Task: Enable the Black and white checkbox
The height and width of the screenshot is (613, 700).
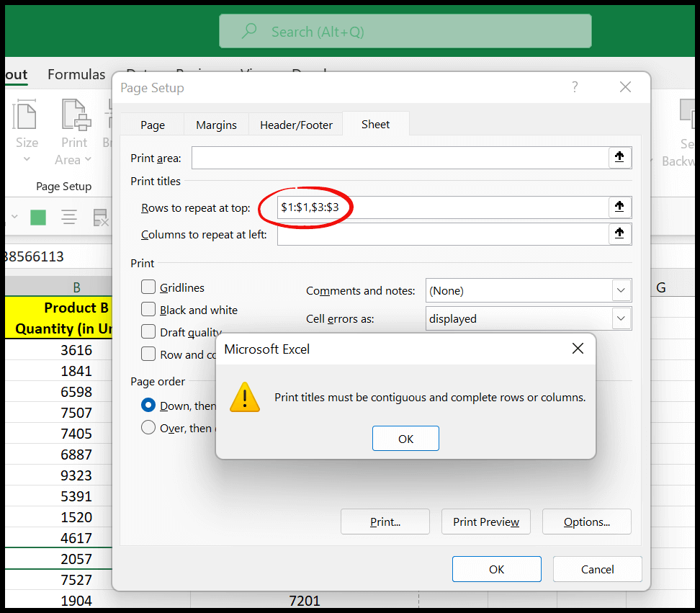Action: tap(148, 309)
